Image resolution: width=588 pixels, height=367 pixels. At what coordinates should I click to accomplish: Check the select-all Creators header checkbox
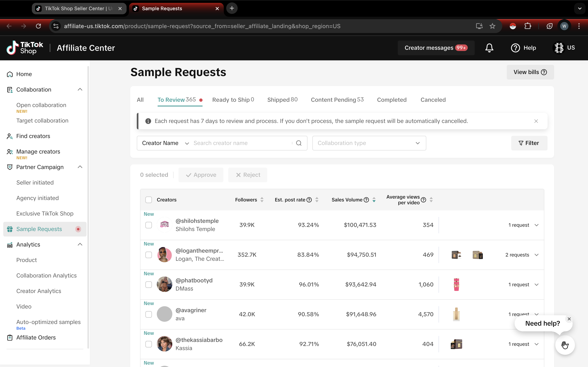click(148, 200)
